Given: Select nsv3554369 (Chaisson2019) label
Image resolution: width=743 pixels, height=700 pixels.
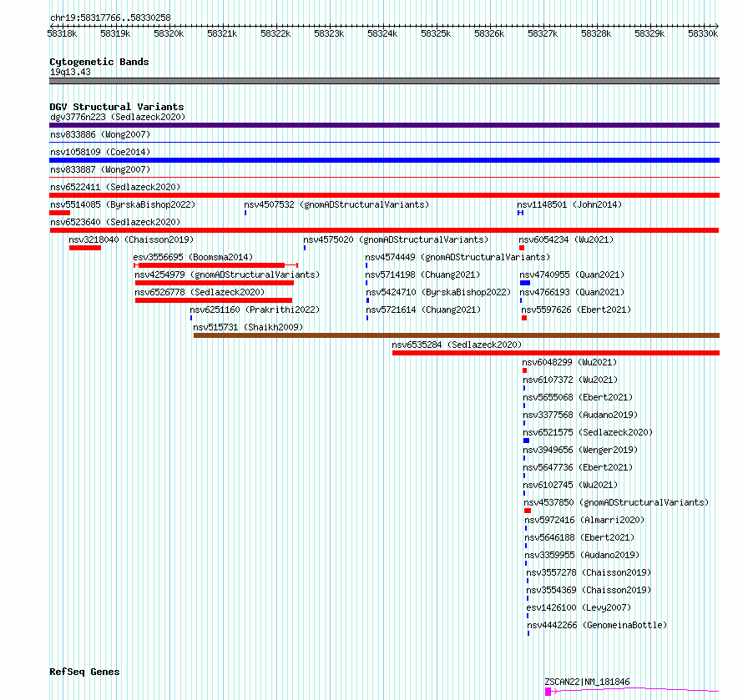Looking at the screenshot, I should (589, 590).
